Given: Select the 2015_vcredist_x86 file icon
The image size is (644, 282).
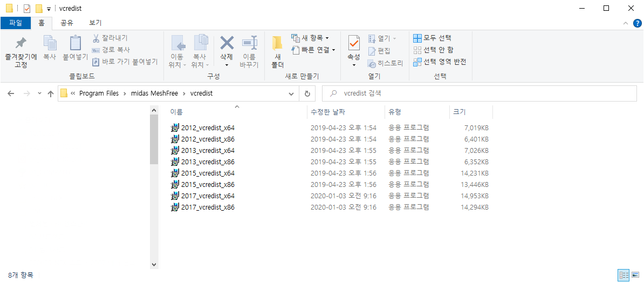Looking at the screenshot, I should tap(175, 184).
